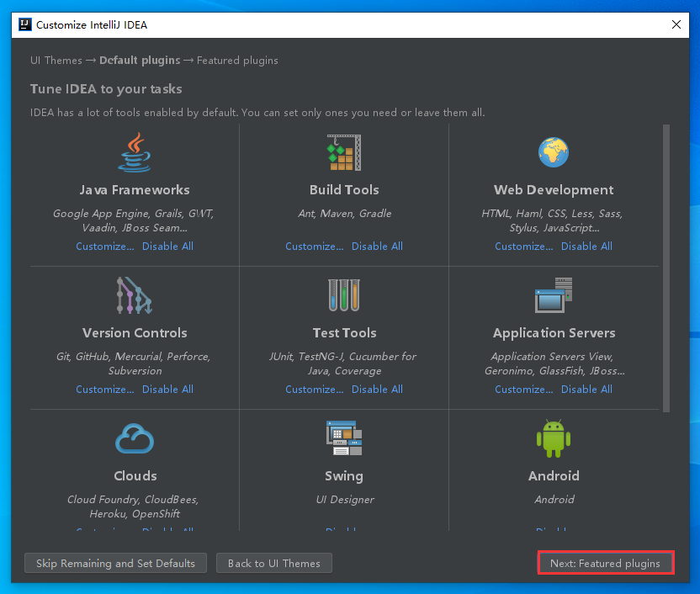Open Customize for Build Tools
Viewport: 700px width, 594px height.
coord(315,246)
